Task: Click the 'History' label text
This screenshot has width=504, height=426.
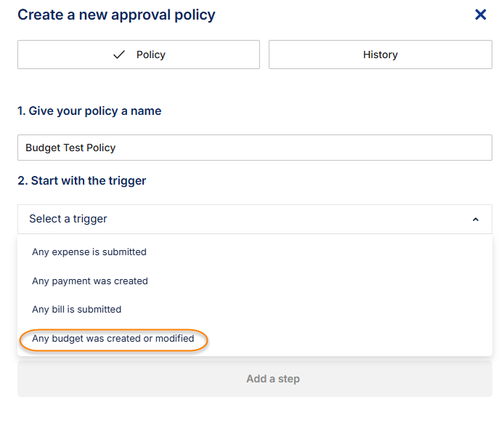Action: coord(380,55)
